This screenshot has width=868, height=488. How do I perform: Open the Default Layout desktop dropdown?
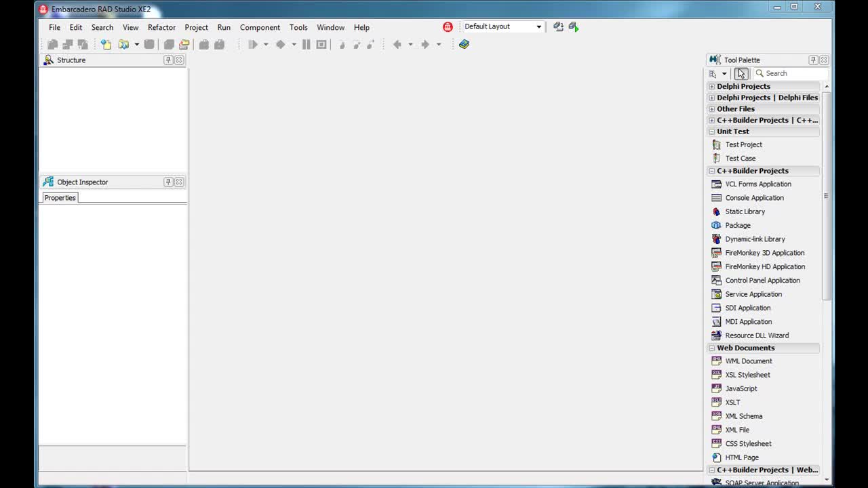coord(539,26)
